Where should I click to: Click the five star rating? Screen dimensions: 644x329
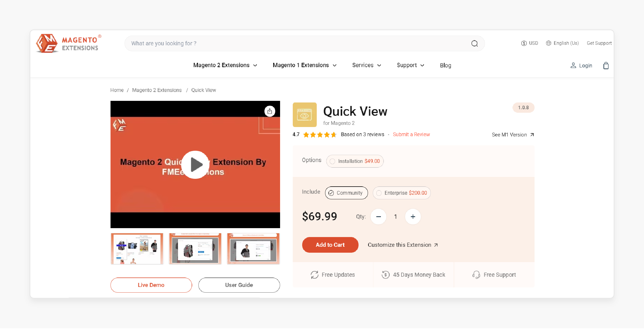[320, 135]
